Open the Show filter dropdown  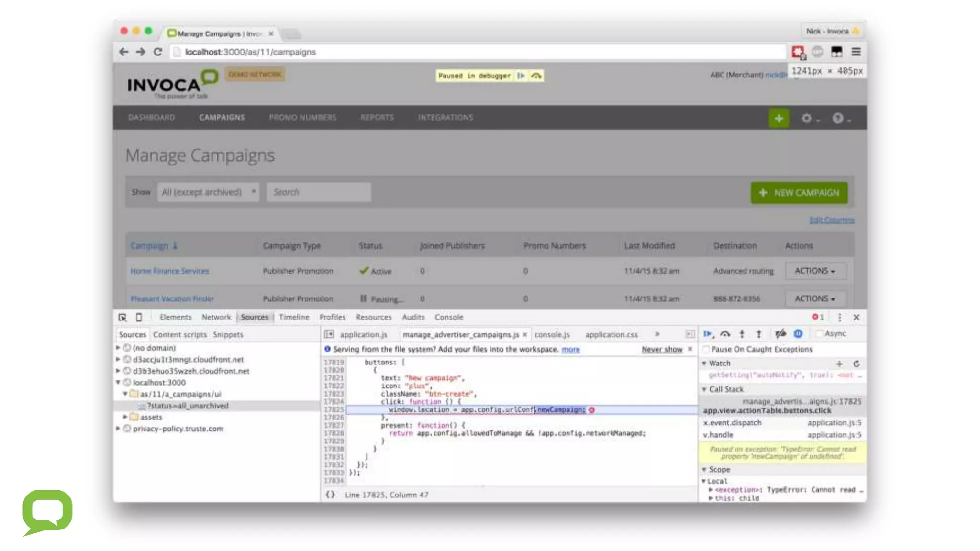point(208,192)
